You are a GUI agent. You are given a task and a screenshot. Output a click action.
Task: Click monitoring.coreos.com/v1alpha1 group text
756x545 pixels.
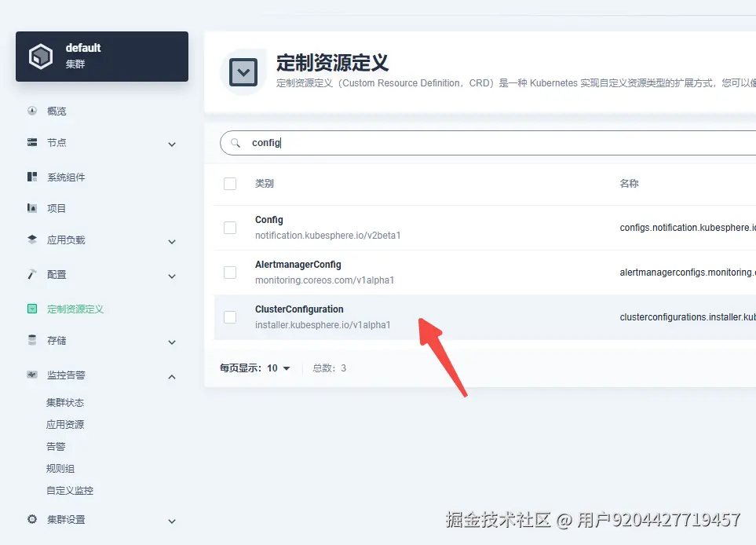324,280
